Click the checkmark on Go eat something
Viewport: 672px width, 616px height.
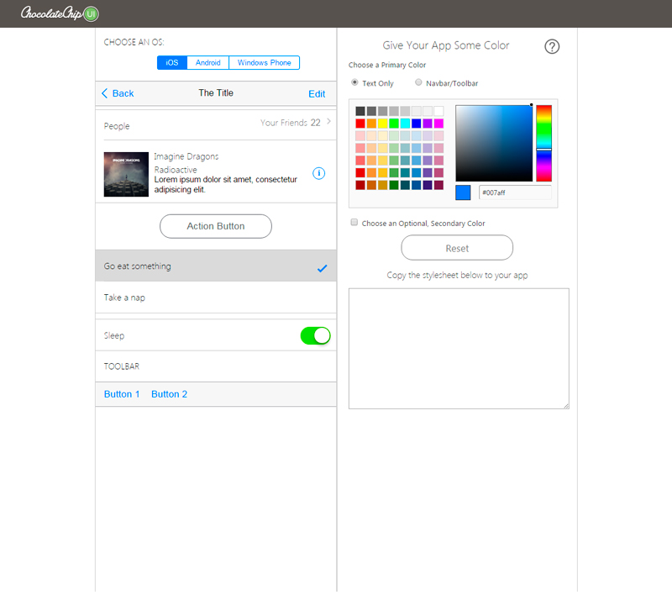tap(322, 268)
